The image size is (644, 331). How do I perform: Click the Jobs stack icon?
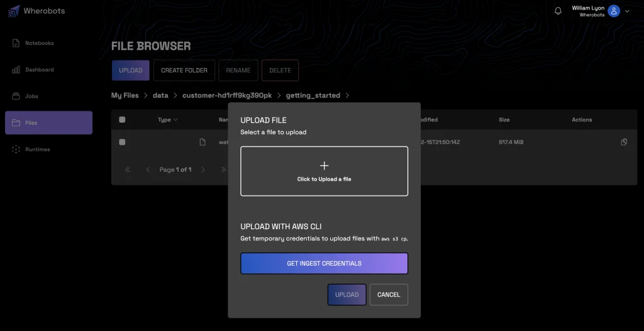(x=16, y=96)
